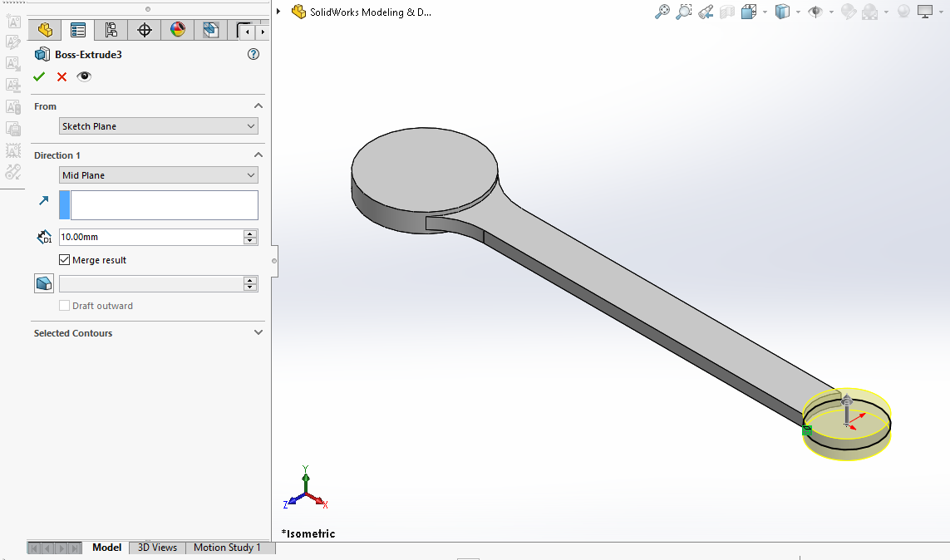
Task: Switch to the 3D Views tab
Action: coord(157,548)
